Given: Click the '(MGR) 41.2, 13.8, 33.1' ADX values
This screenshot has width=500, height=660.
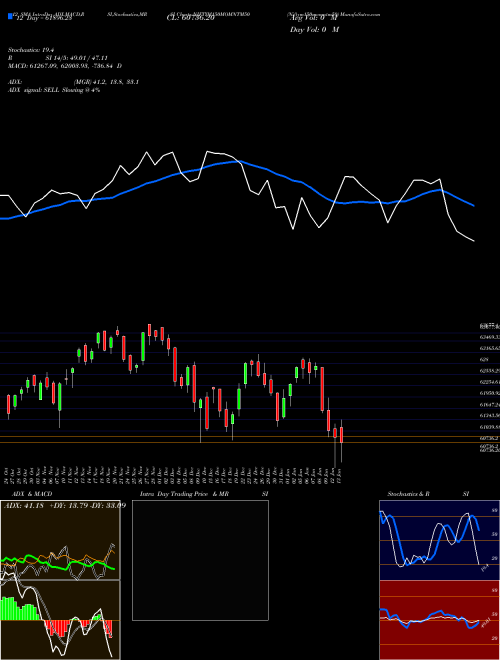Looking at the screenshot, I should click(106, 82).
